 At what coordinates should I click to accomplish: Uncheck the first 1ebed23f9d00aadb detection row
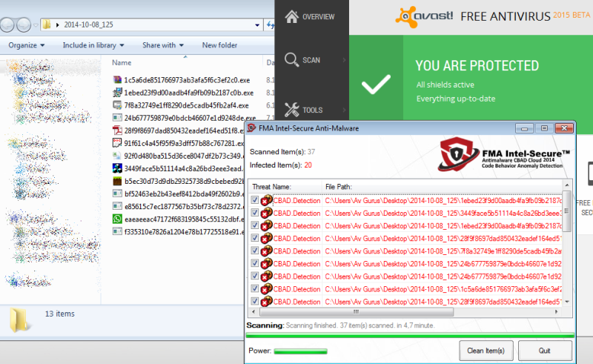[254, 200]
